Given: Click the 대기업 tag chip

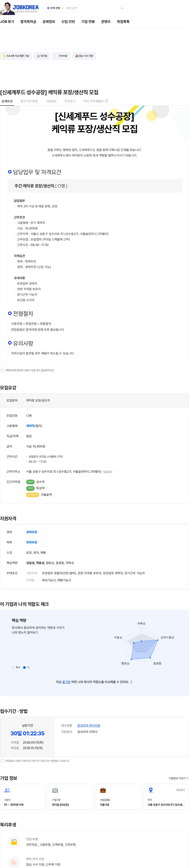Looking at the screenshot, I should (x=42, y=56).
